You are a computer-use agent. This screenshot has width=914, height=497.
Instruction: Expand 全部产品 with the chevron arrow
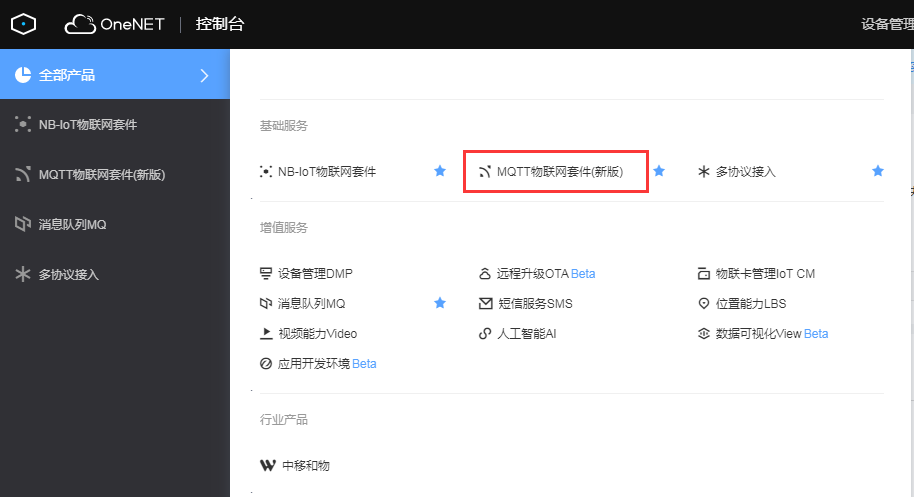click(204, 75)
